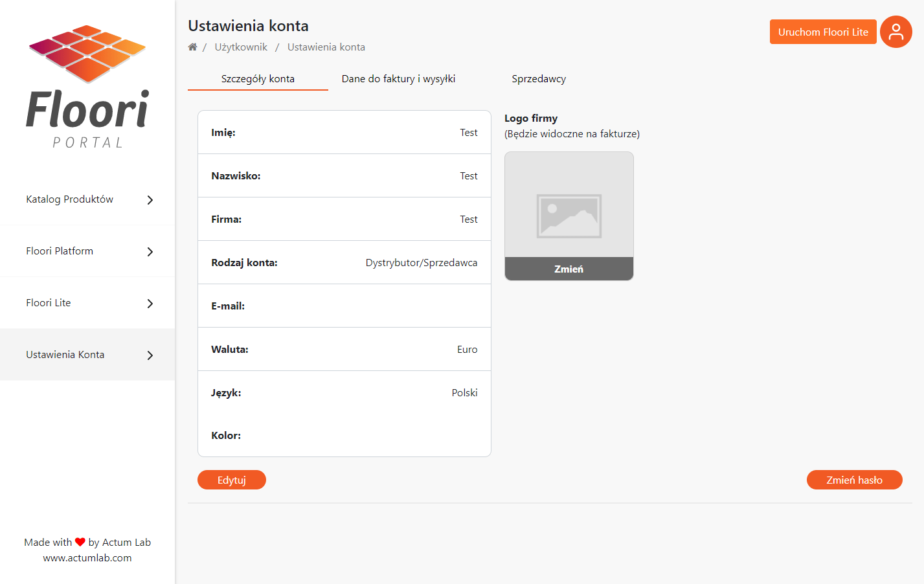Image resolution: width=924 pixels, height=584 pixels.
Task: Click Ustawienia konta breadcrumb link
Action: [x=326, y=47]
